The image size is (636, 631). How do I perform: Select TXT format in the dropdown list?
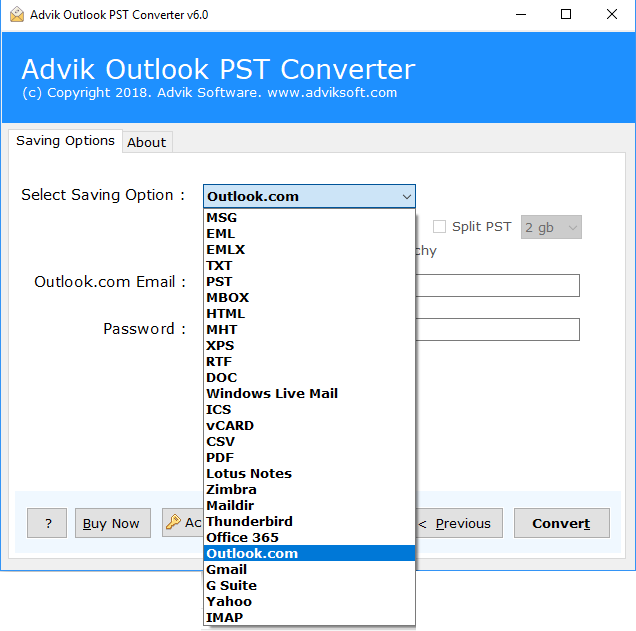(309, 266)
